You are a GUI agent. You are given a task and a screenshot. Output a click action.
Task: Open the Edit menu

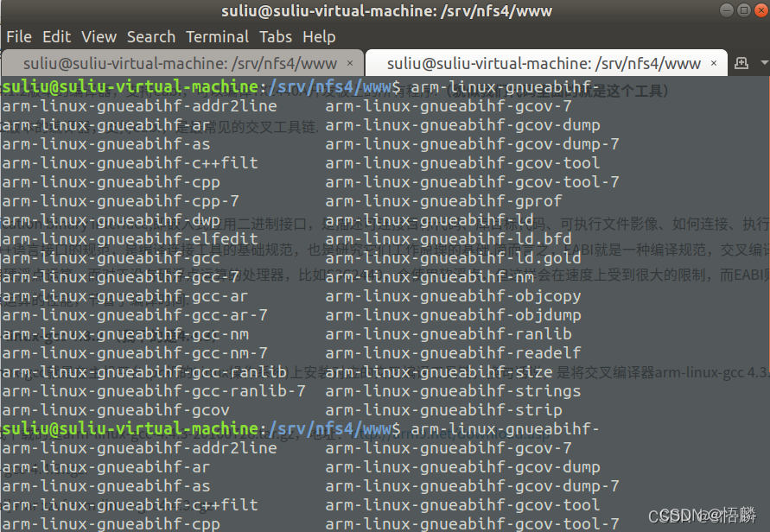point(56,37)
